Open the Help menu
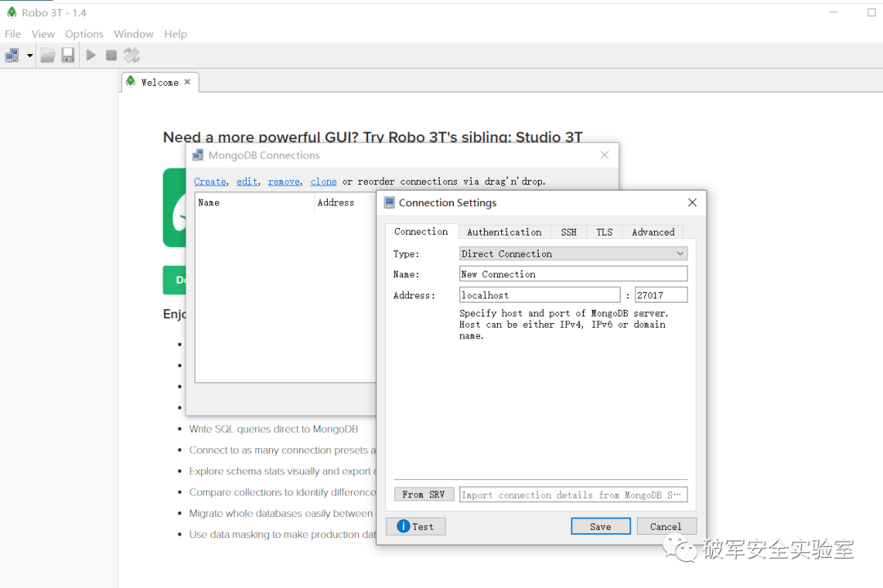Screen dimensions: 883x588 175,34
